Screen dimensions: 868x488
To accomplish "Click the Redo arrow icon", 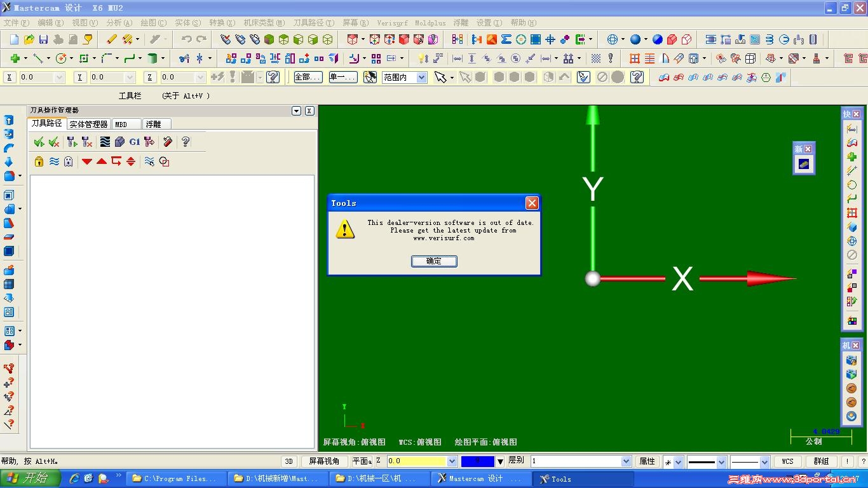I will click(201, 39).
